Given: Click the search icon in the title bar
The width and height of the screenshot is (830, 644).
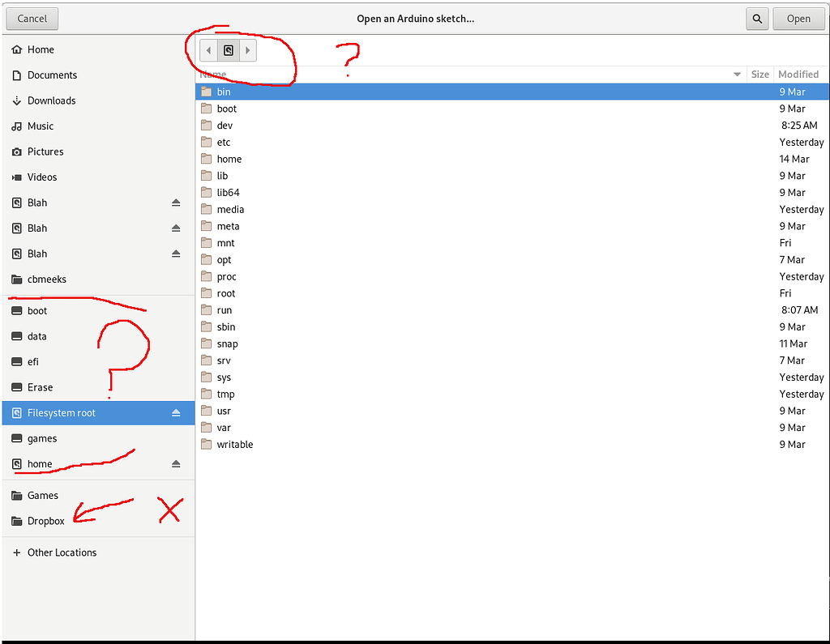Looking at the screenshot, I should (756, 18).
